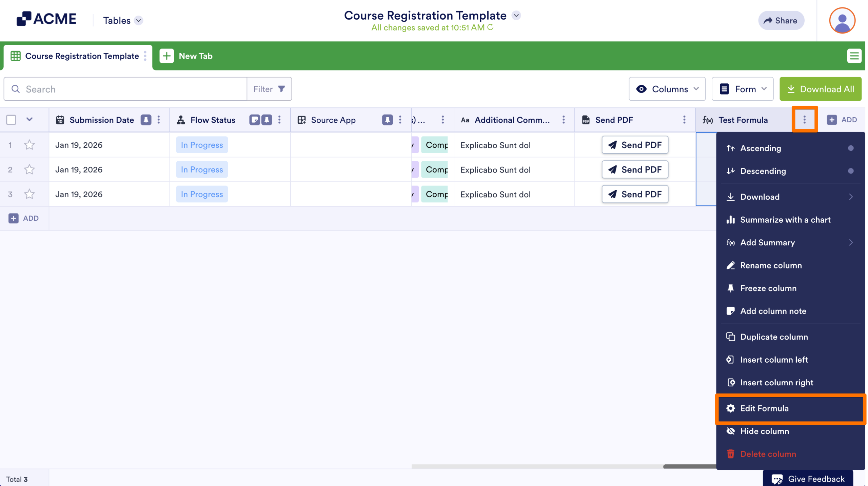Star row 1 as a favorite
The width and height of the screenshot is (868, 486).
click(x=29, y=145)
